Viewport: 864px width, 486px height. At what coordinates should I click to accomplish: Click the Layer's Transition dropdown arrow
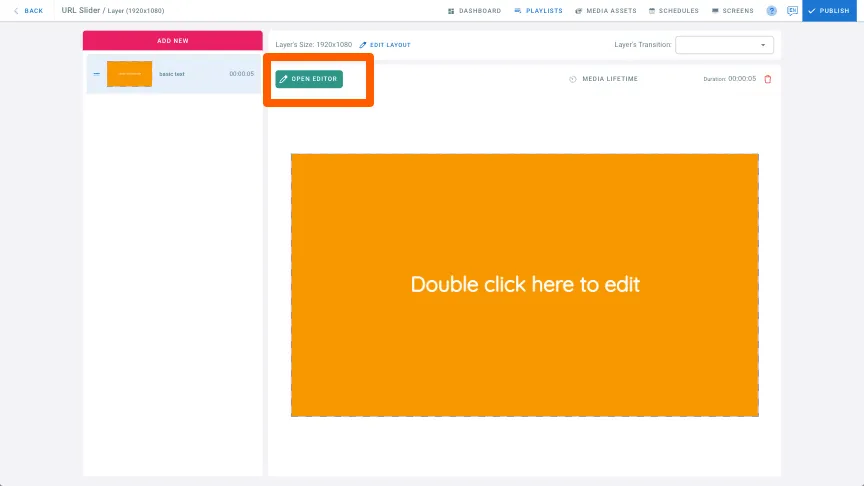[763, 45]
